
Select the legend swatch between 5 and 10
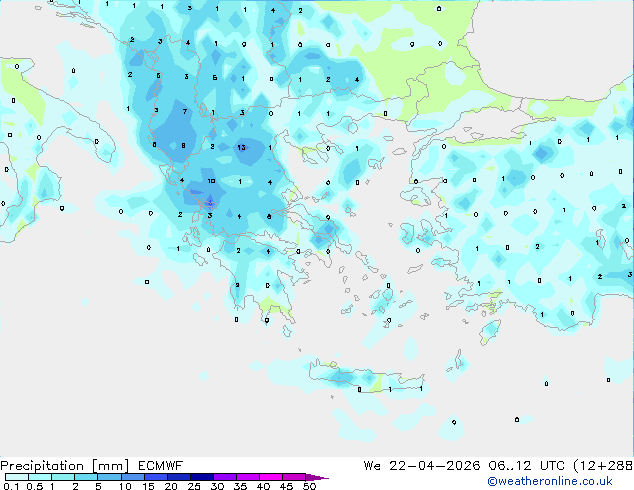[109, 477]
